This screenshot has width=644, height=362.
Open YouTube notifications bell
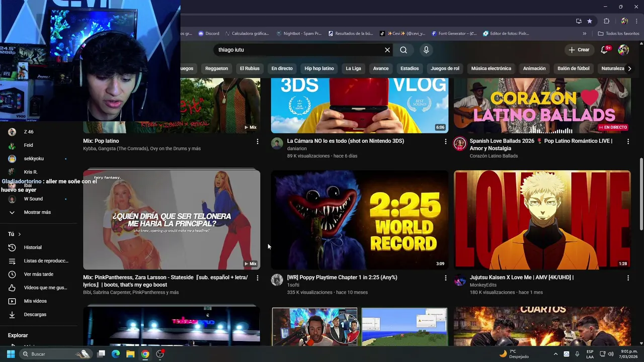tap(605, 50)
